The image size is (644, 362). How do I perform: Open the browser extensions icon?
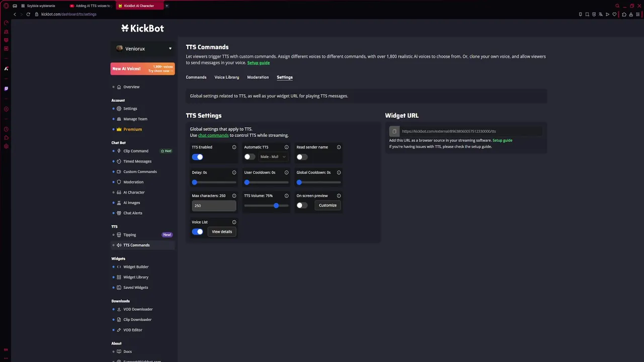624,14
